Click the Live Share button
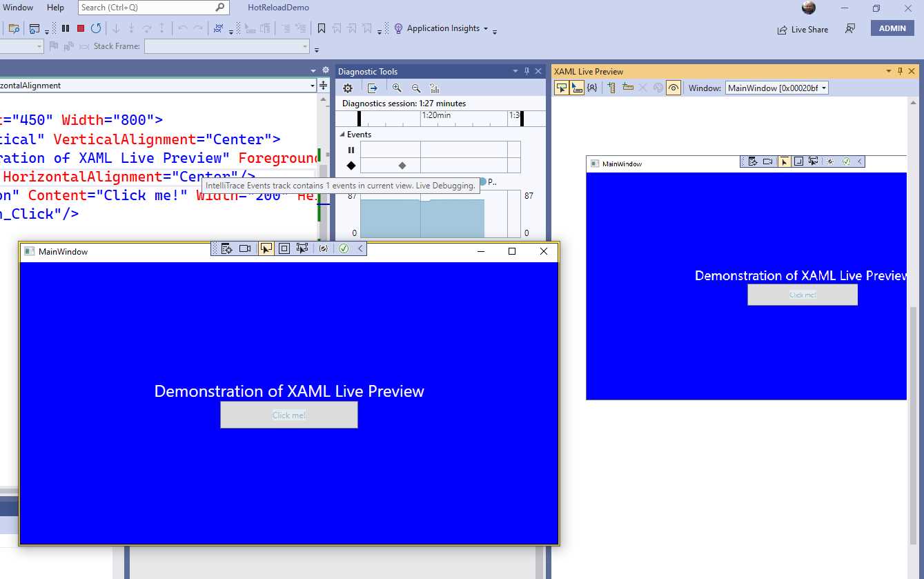The height and width of the screenshot is (579, 924). (x=803, y=30)
